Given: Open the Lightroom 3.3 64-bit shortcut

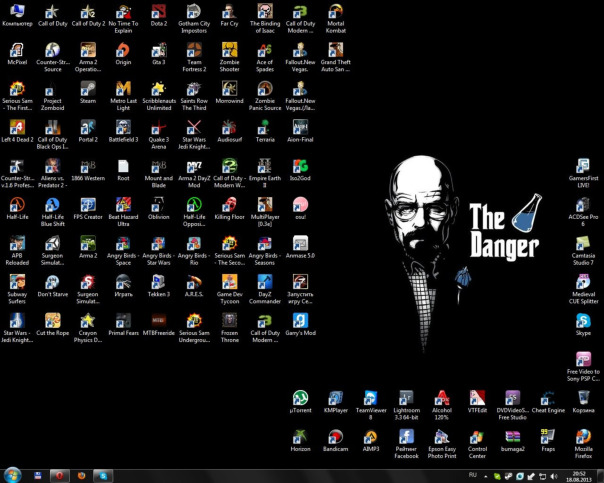Looking at the screenshot, I should point(406,406).
